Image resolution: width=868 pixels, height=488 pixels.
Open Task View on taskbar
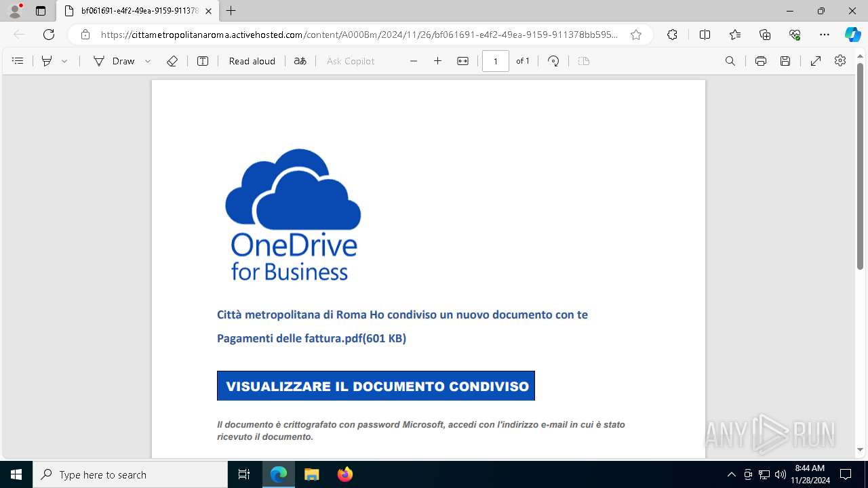[244, 474]
